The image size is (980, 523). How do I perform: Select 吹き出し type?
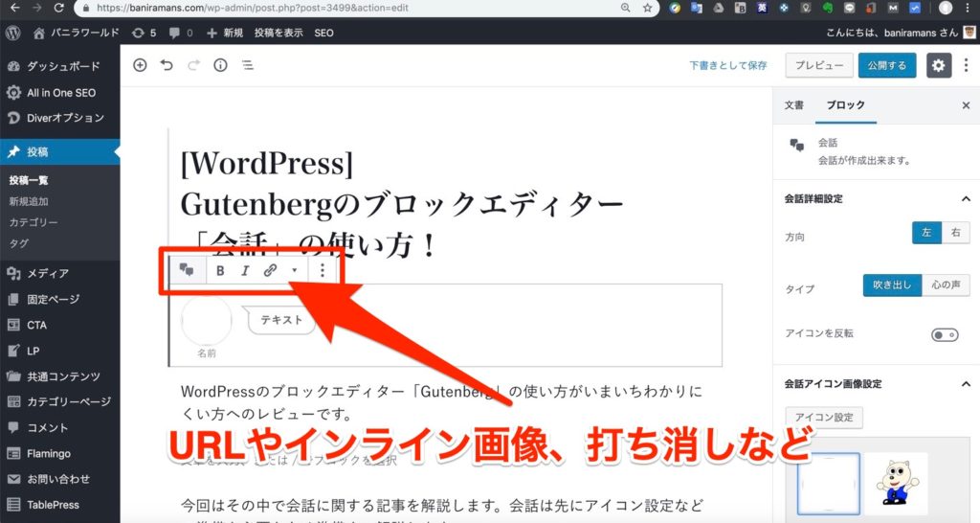point(892,284)
